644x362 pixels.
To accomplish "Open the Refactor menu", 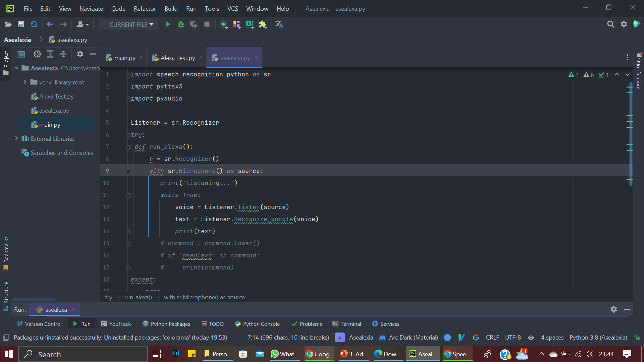I will pos(145,8).
